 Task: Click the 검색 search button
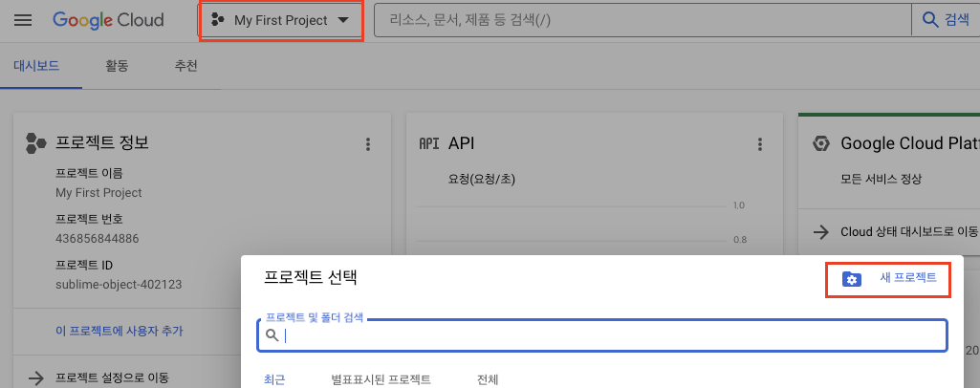coord(946,20)
